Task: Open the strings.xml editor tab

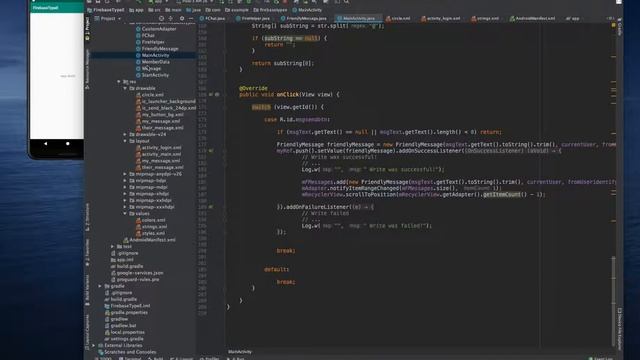Action: pos(485,18)
